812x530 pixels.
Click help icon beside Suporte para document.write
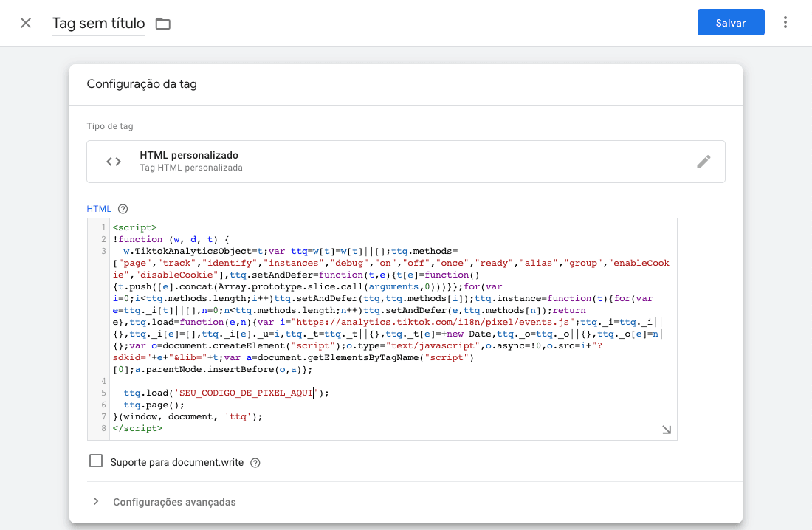click(255, 463)
